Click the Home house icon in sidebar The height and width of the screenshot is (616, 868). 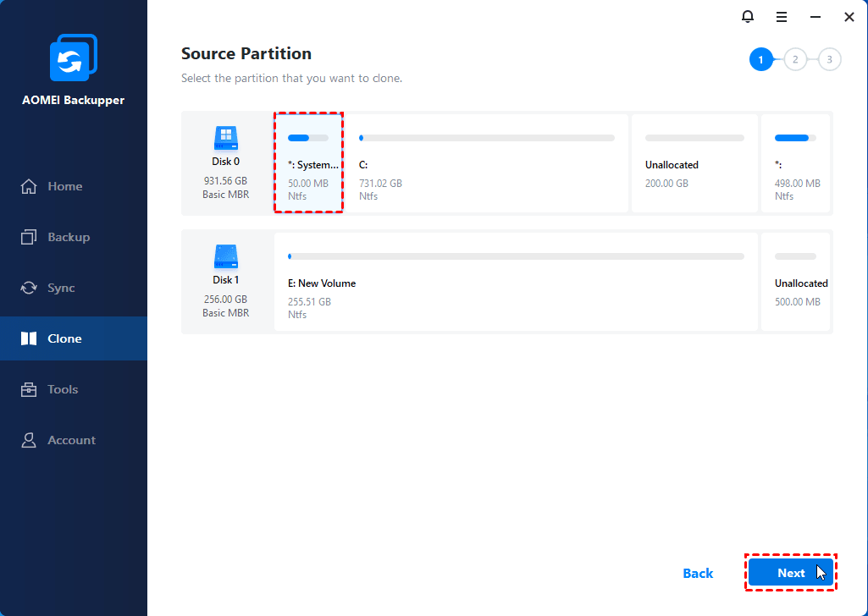point(29,186)
